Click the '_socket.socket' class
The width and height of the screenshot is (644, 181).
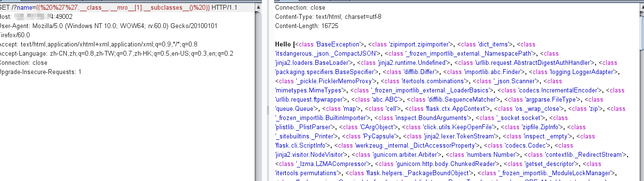pos(519,118)
